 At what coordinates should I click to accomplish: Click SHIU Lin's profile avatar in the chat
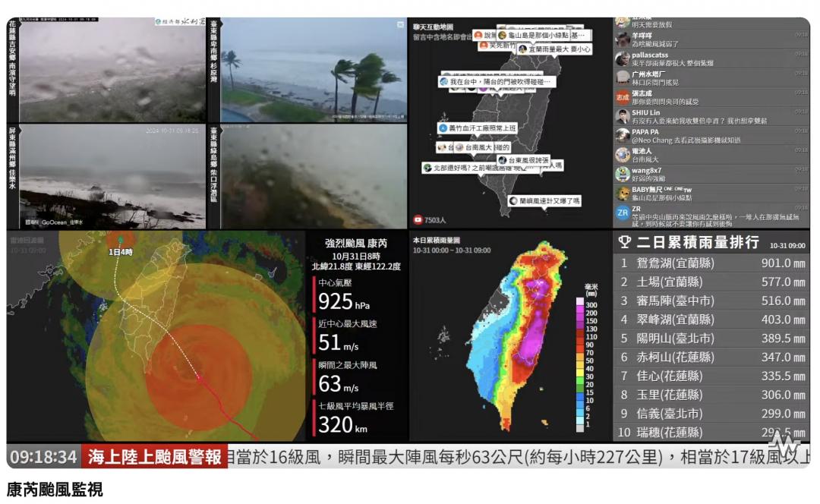click(x=621, y=117)
